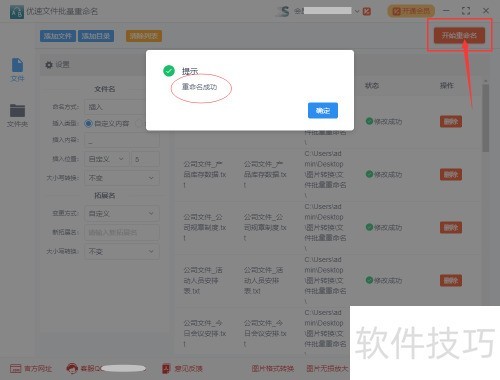Minimize the application window
The image size is (500, 380).
[446, 11]
